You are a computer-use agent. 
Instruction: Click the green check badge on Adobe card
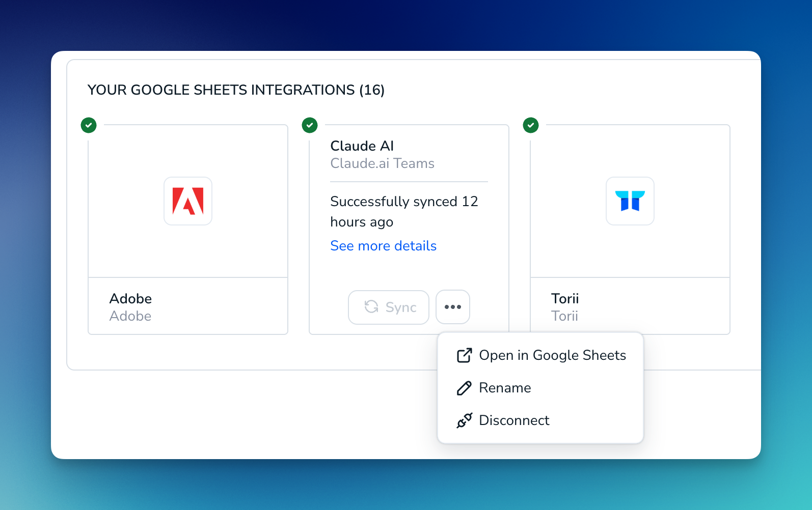click(89, 125)
